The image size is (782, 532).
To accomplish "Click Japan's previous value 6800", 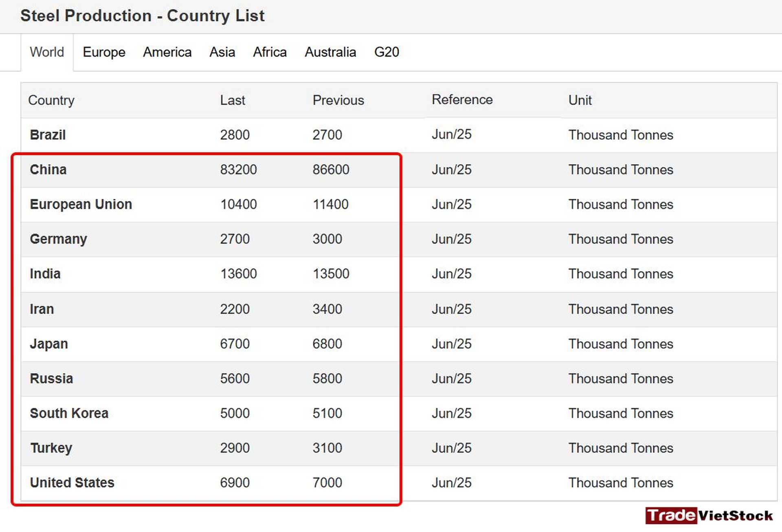I will [x=327, y=344].
